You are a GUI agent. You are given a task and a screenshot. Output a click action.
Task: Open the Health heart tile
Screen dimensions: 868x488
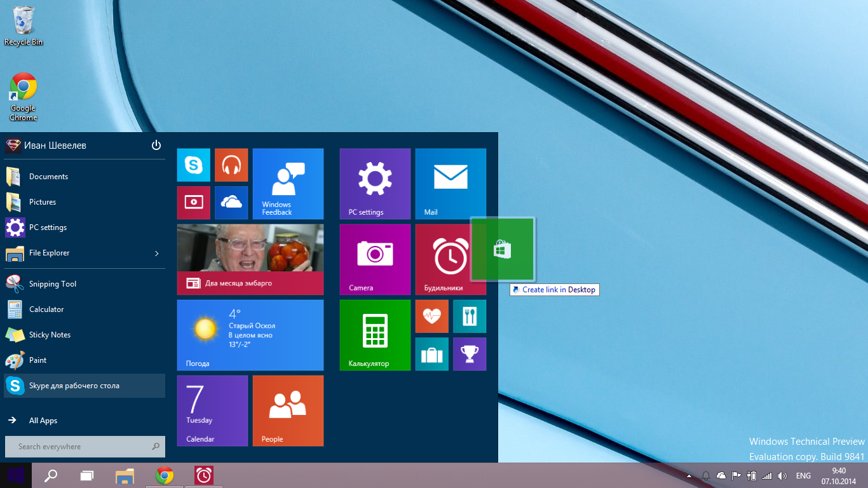coord(432,316)
